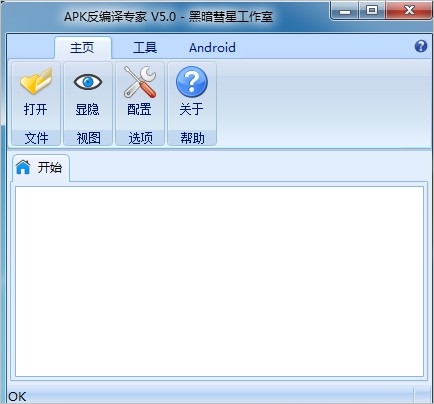Maximize the APK反编译专家 window
This screenshot has height=404, width=434.
[x=372, y=11]
